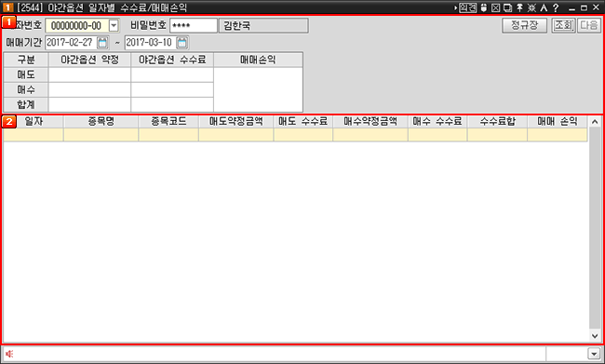The width and height of the screenshot is (605, 364).
Task: Click the speaker icon in status bar
Action: [9, 354]
